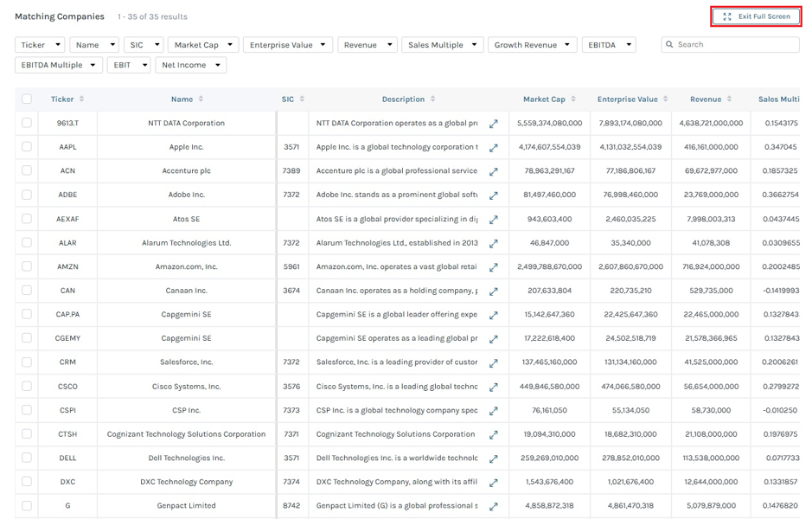Click the Sales Multi column header
This screenshot has height=519, width=812.
tap(778, 99)
